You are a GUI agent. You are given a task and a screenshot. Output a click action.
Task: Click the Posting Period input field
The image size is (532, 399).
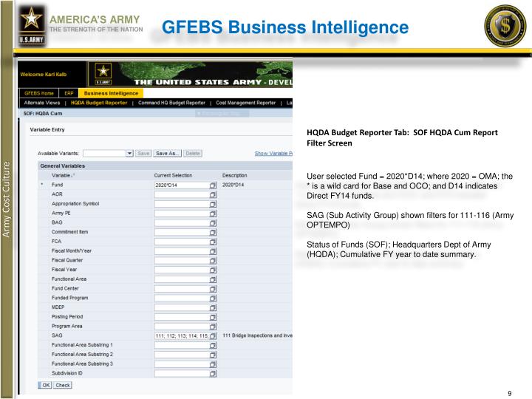point(182,317)
